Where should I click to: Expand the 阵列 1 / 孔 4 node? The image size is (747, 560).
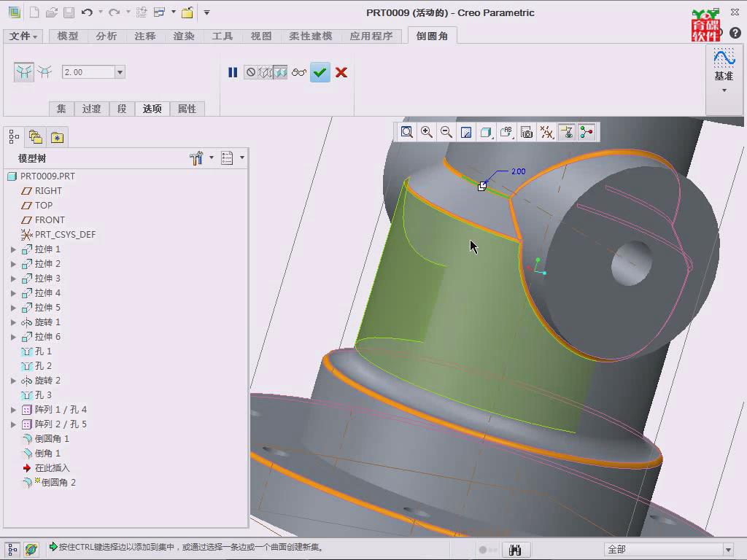click(13, 410)
